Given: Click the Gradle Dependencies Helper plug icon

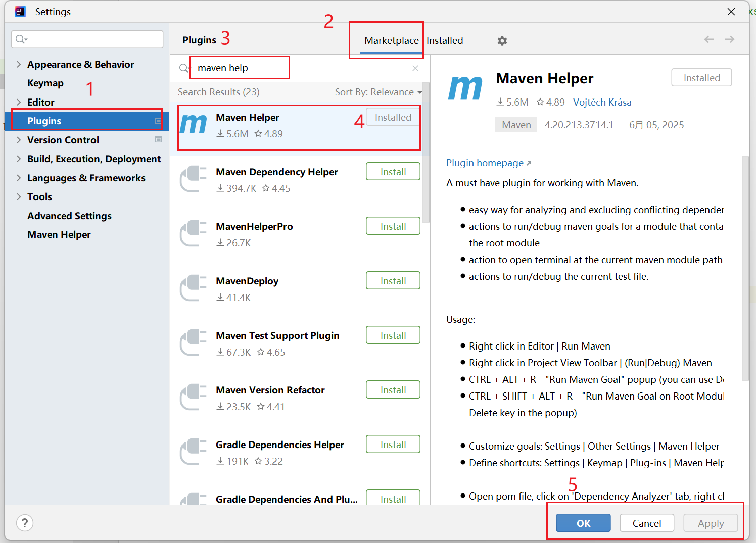Looking at the screenshot, I should [194, 452].
